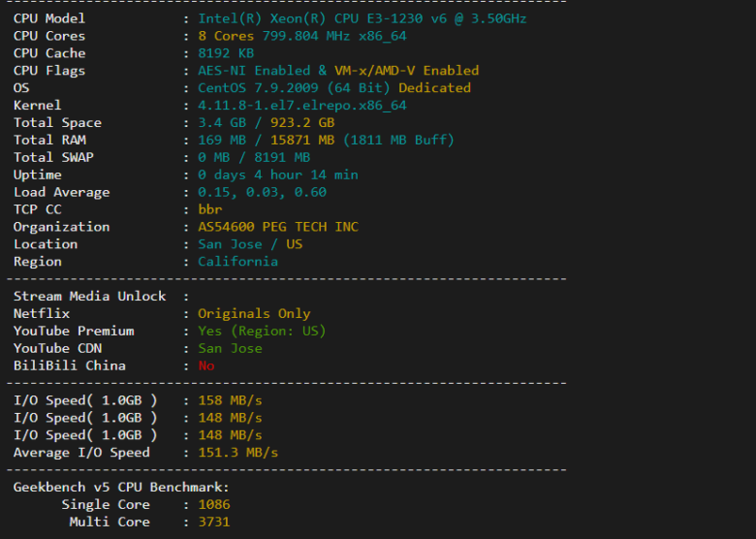Click the YouTube Premium "Yes (Region: US)" result
This screenshot has width=756, height=539.
262,332
